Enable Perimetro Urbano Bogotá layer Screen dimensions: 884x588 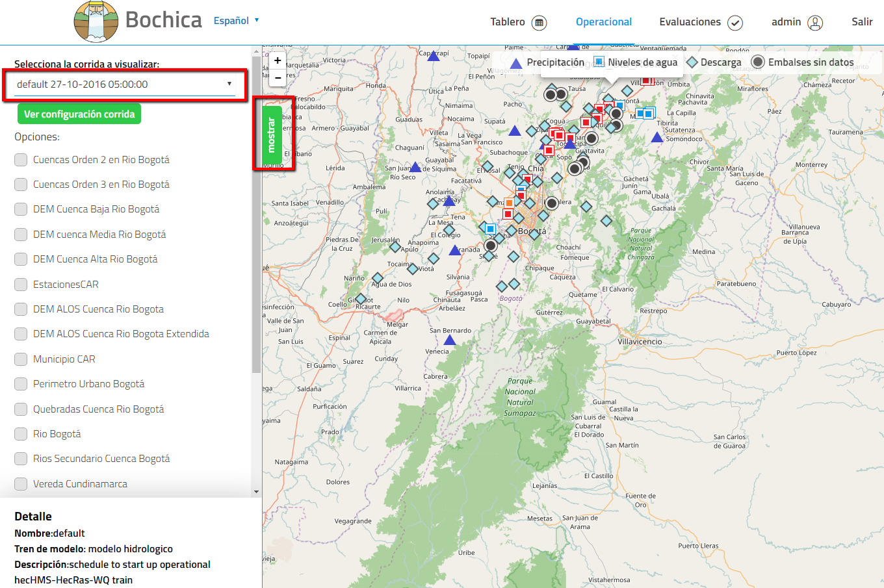[21, 384]
